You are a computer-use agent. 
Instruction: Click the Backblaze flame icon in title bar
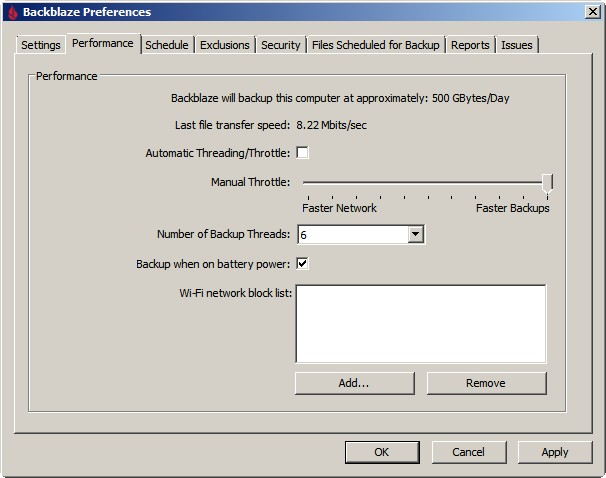(13, 12)
